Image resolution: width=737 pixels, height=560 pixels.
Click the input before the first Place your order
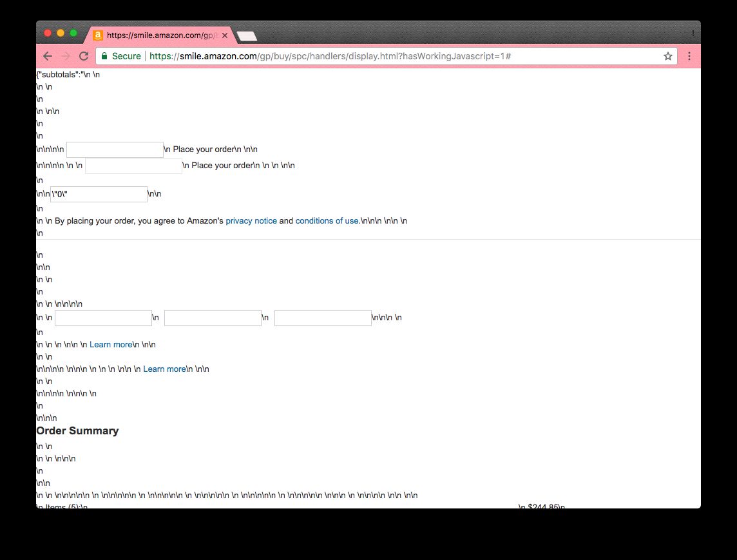pos(115,150)
